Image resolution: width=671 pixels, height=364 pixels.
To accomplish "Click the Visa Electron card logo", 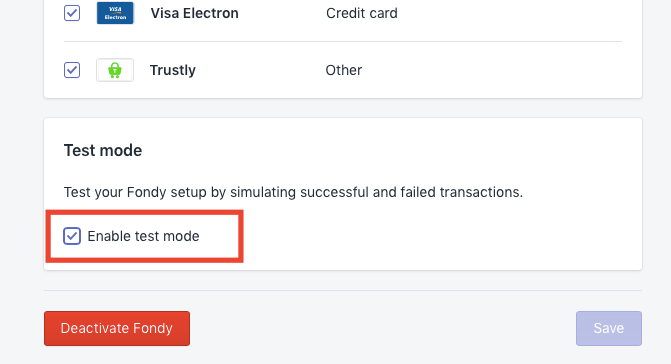I will pyautogui.click(x=115, y=13).
